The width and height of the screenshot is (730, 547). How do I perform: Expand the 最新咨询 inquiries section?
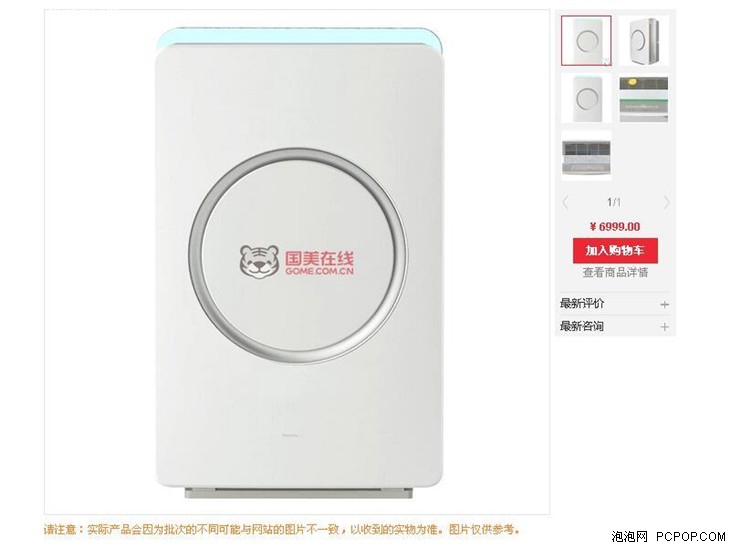615,326
